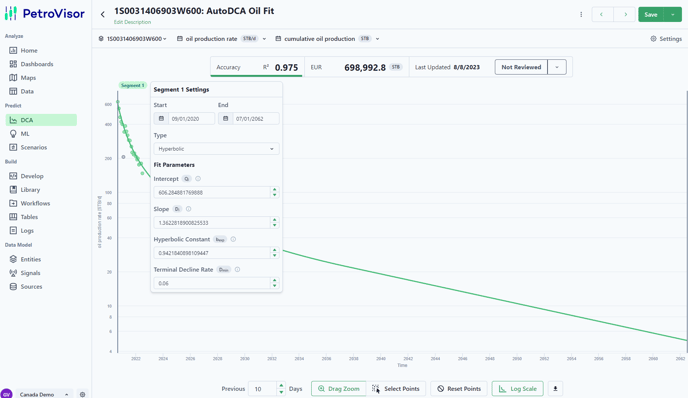Screen dimensions: 688x398
Task: Open the Type Hyperbolic dropdown
Action: [216, 149]
